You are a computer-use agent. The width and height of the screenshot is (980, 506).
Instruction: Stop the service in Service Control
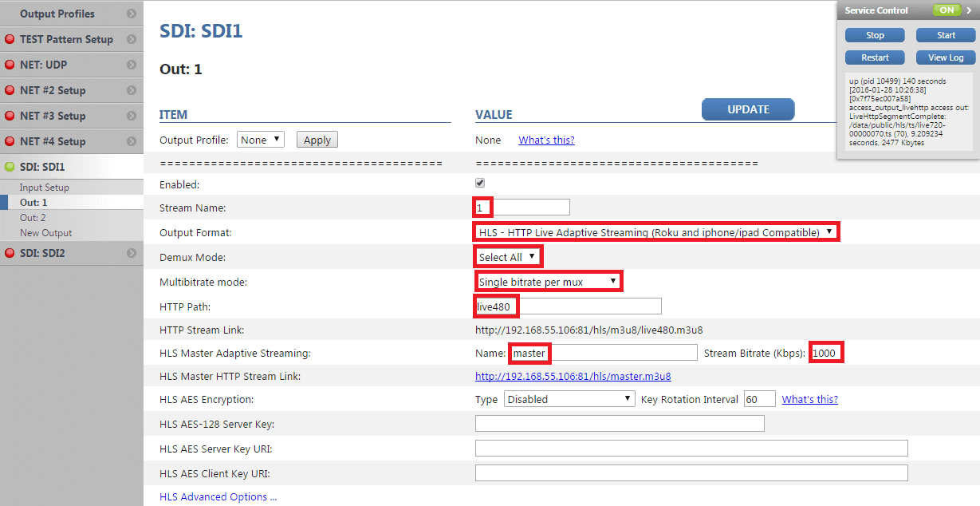coord(876,35)
